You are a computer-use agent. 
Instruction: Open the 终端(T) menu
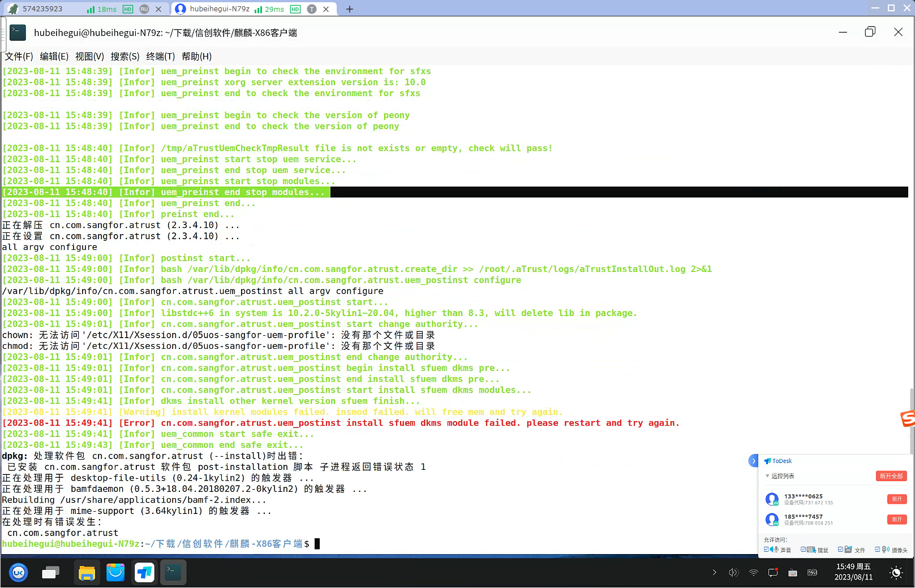pos(160,57)
